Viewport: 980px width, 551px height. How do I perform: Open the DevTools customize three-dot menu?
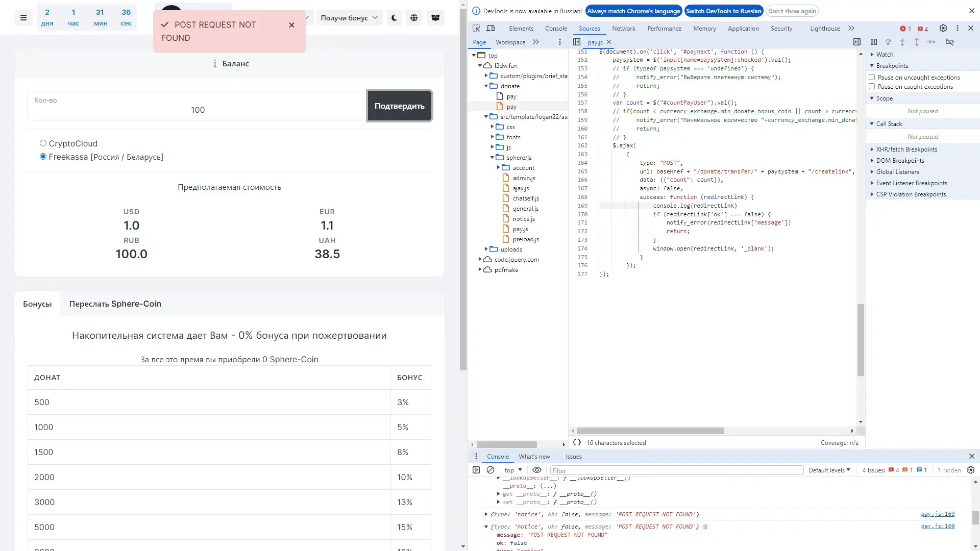(x=958, y=29)
